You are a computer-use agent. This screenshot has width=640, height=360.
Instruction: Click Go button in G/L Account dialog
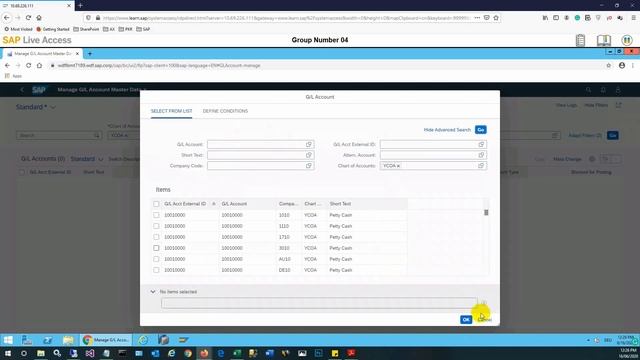(x=480, y=130)
